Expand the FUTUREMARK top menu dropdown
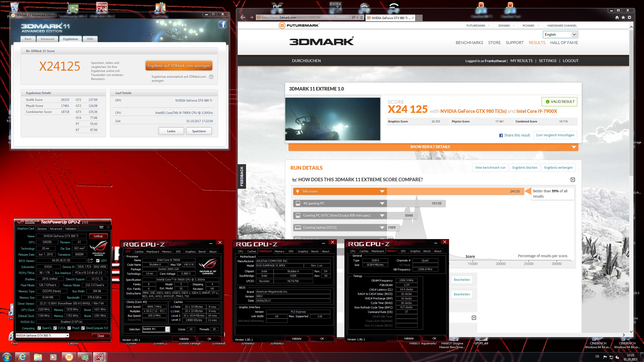The width and height of the screenshot is (644, 362). point(489,26)
